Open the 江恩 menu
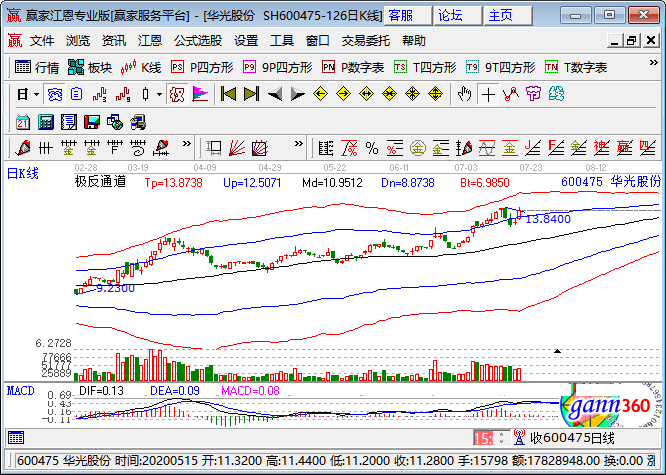This screenshot has width=666, height=475. (150, 41)
